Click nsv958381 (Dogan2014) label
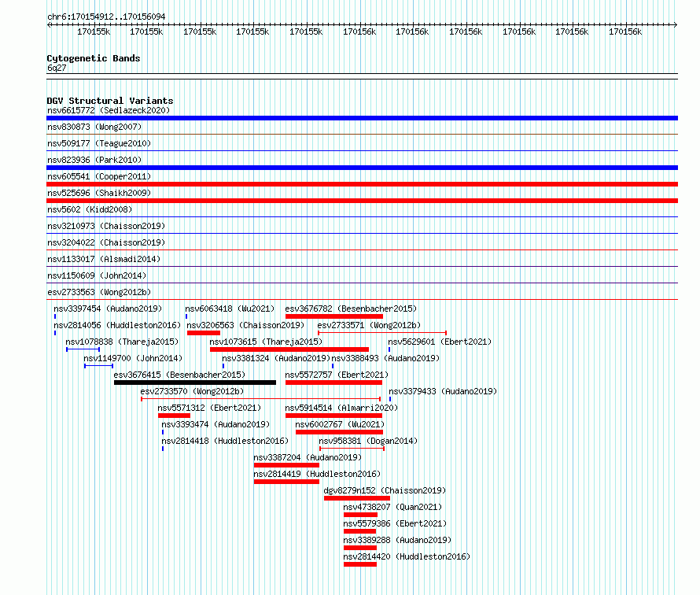The width and height of the screenshot is (700, 595). [368, 441]
